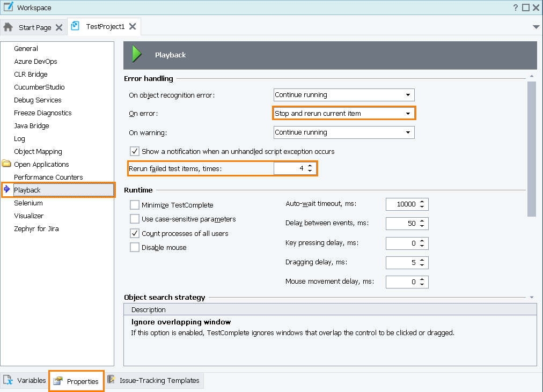Click the Start Page home icon
Viewport: 543px width, 392px height.
coord(8,26)
